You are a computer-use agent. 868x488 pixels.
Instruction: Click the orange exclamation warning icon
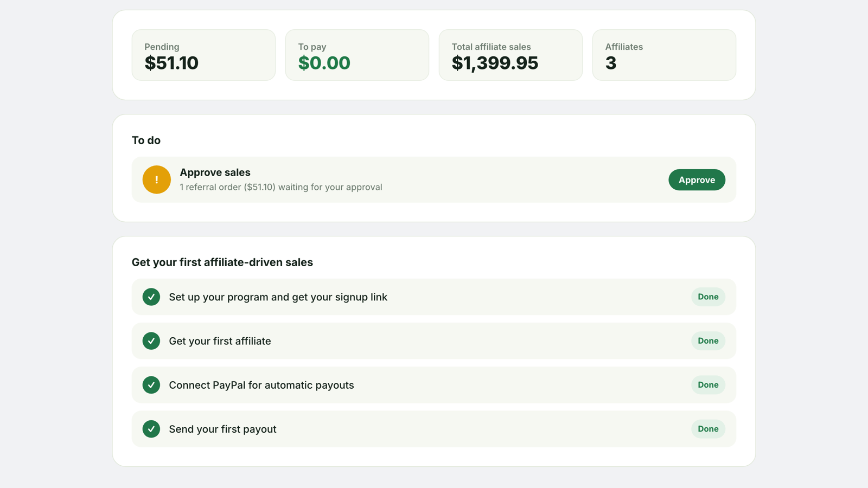point(156,179)
